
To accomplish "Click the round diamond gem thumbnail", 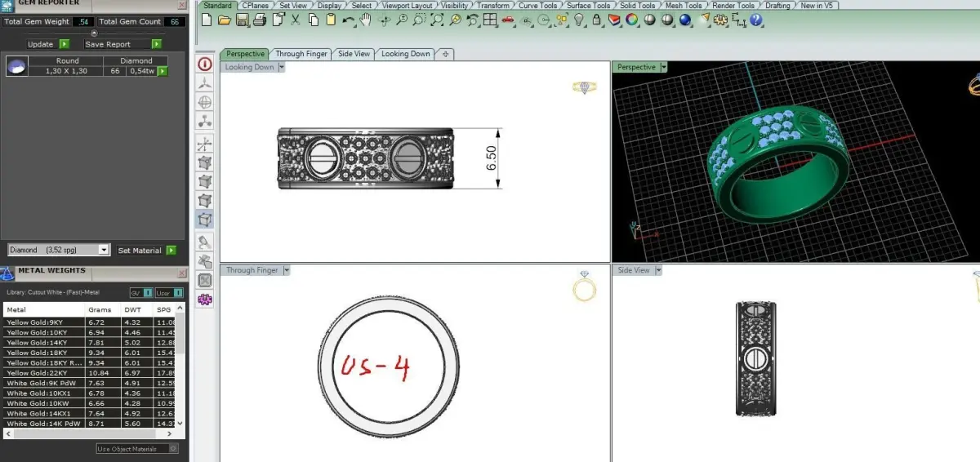I will click(17, 66).
